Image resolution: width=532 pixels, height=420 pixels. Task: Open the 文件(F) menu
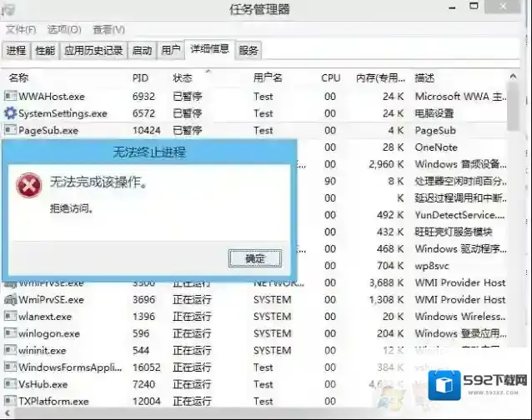coord(22,29)
